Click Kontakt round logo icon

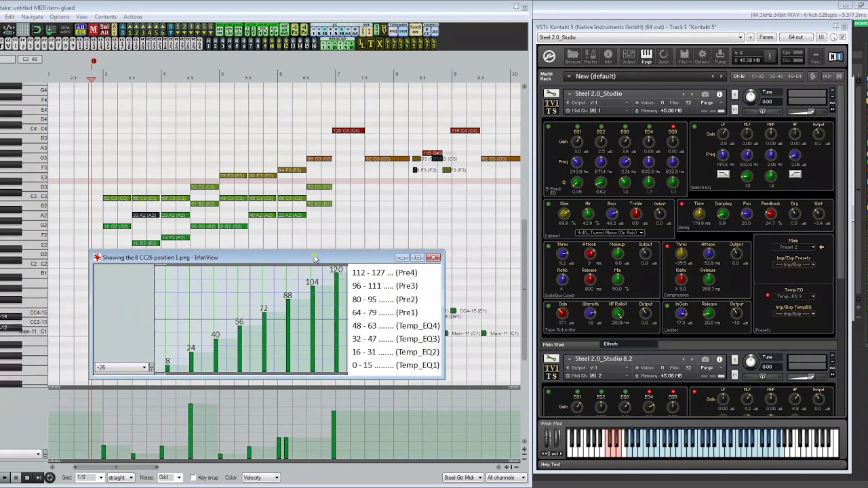[x=549, y=56]
